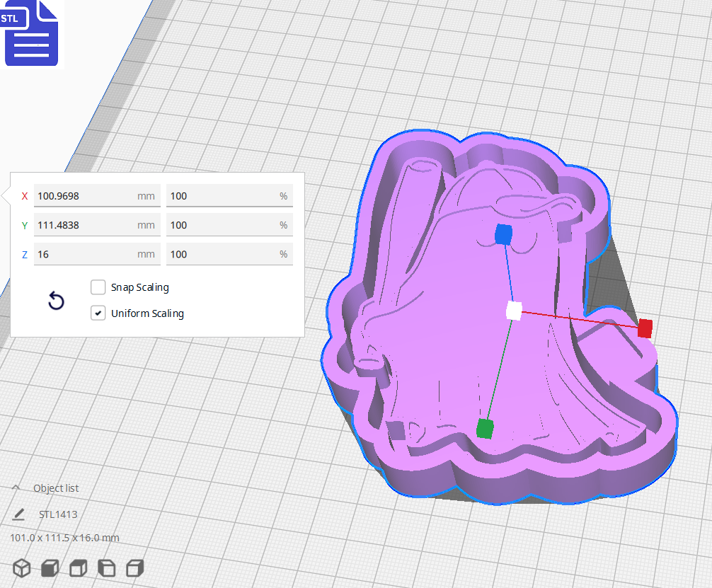Click the white center uniform scale handle

point(513,309)
